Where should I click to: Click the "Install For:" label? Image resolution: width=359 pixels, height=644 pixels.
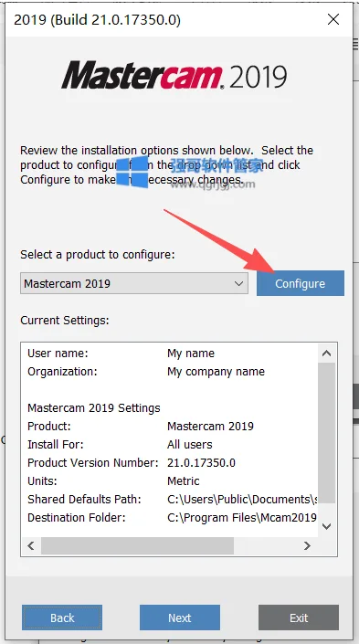(x=56, y=445)
